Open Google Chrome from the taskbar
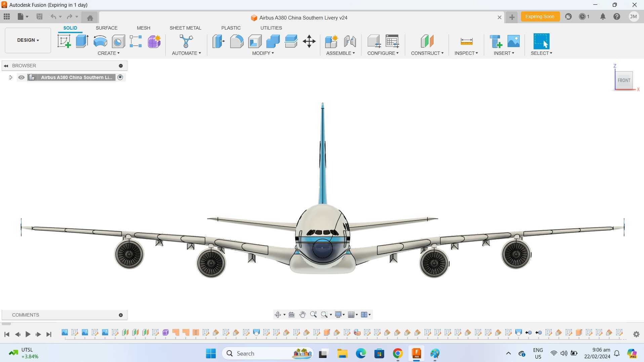Viewport: 644px width, 362px height. 398,353
